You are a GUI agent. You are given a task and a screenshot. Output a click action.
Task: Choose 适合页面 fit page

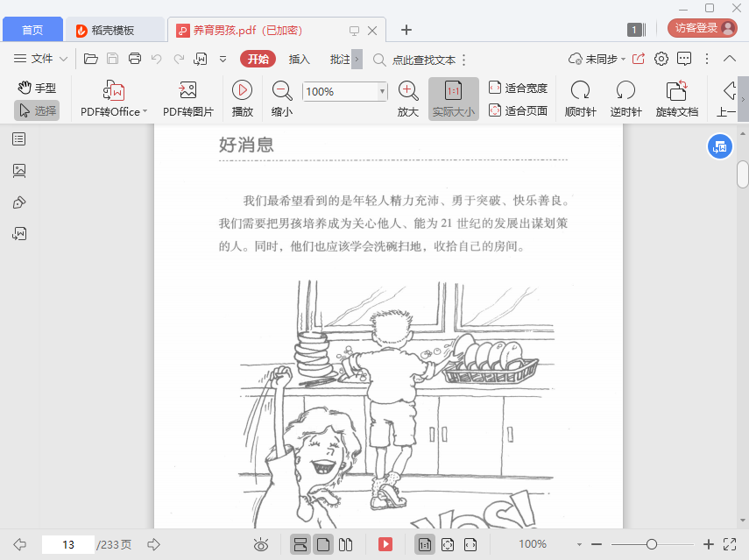click(x=519, y=110)
